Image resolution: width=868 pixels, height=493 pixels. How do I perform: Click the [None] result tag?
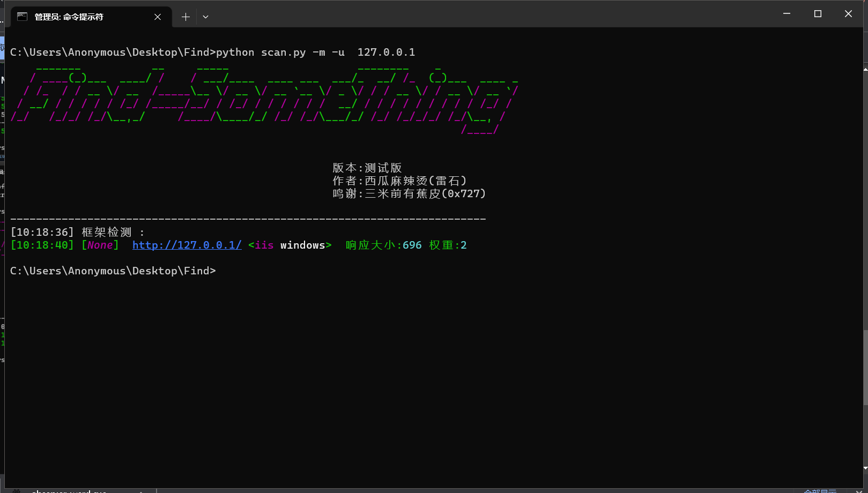click(100, 245)
